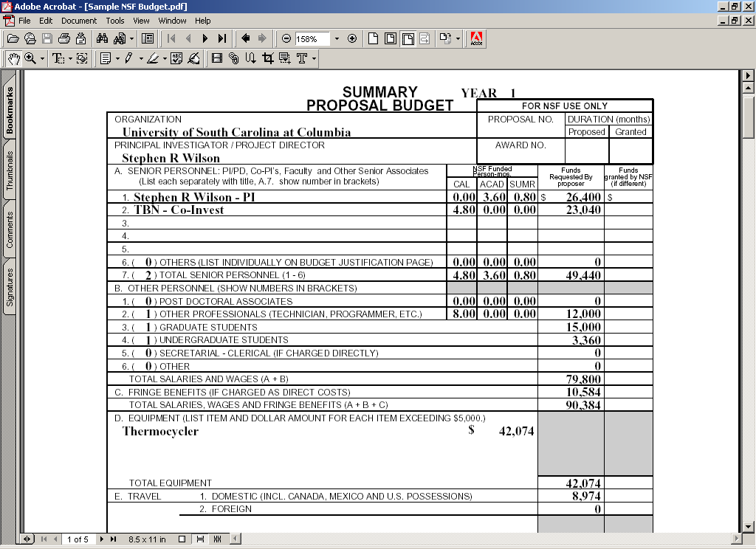Image resolution: width=756 pixels, height=549 pixels.
Task: Click the status bar last page button
Action: [x=113, y=539]
